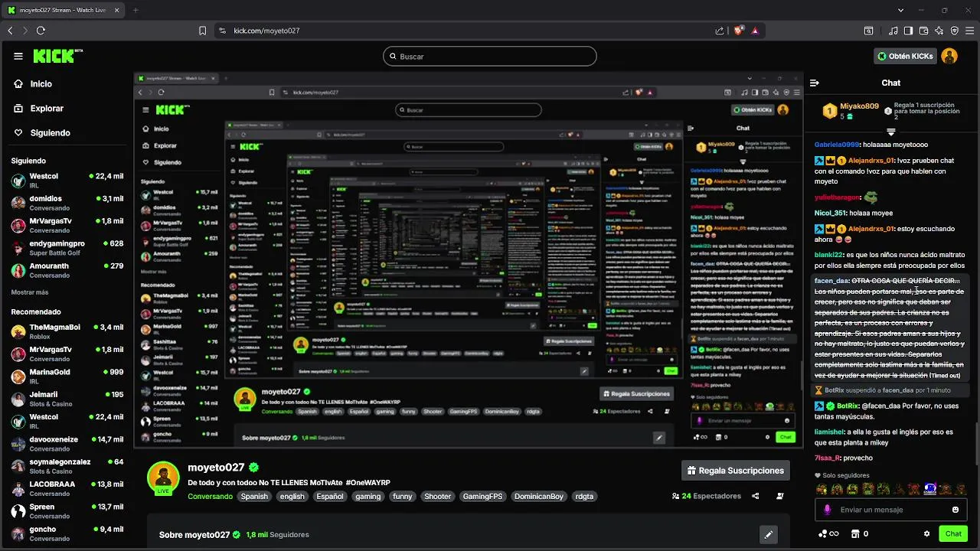Select the Shooter tag
The height and width of the screenshot is (551, 980).
coord(437,496)
